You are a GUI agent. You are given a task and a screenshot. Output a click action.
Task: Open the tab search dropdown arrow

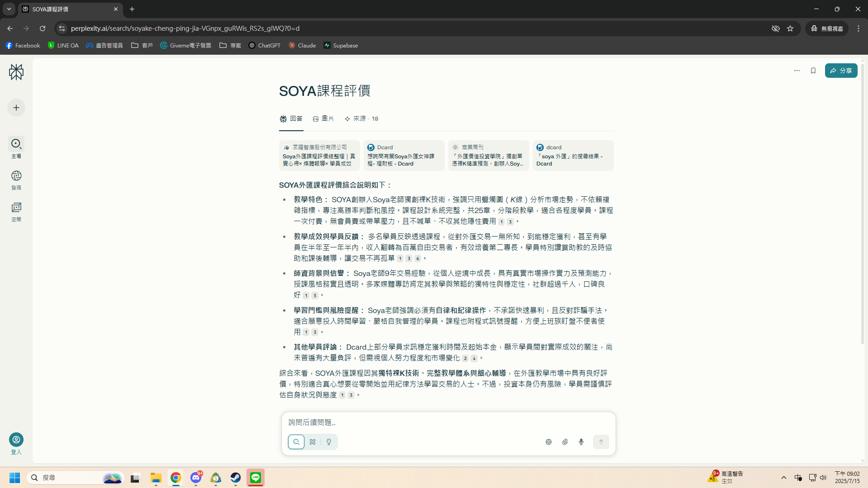pos(9,9)
